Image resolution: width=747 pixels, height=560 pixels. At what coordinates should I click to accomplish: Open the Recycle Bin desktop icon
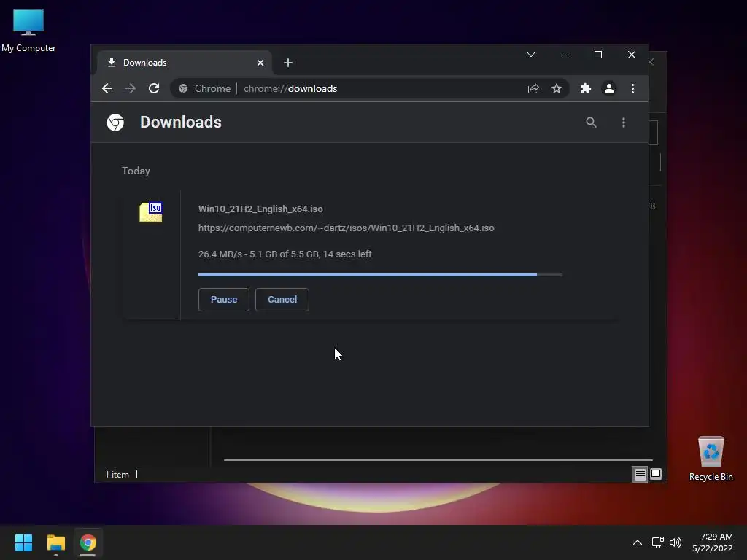(x=711, y=459)
